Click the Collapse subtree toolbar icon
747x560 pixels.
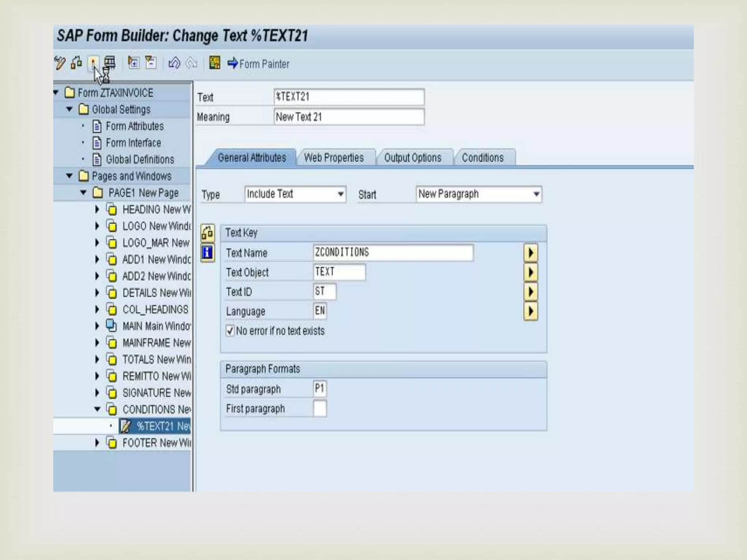151,63
